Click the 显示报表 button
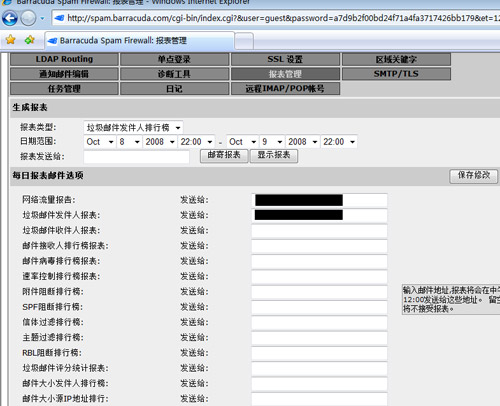 click(274, 156)
